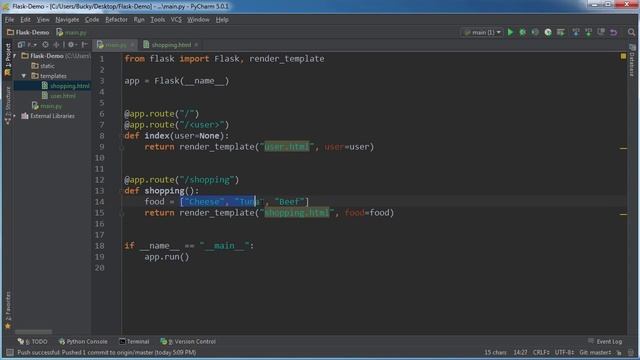Viewport: 640px width, 360px height.
Task: Click the yellow inspection indicator square
Action: (x=623, y=56)
